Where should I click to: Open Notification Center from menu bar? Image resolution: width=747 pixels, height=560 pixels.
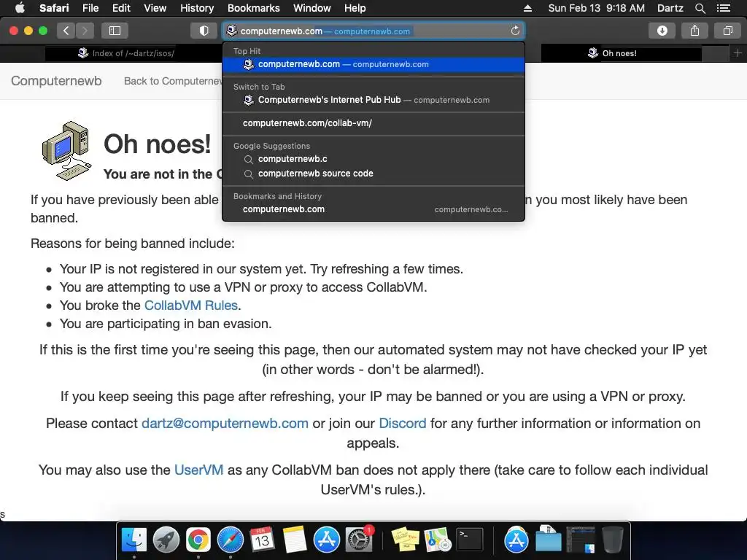tap(724, 8)
